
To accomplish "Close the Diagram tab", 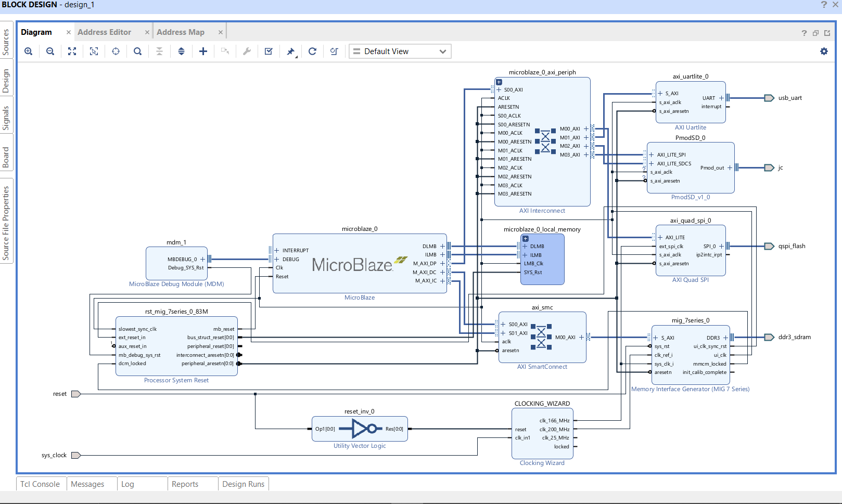I will coord(69,32).
